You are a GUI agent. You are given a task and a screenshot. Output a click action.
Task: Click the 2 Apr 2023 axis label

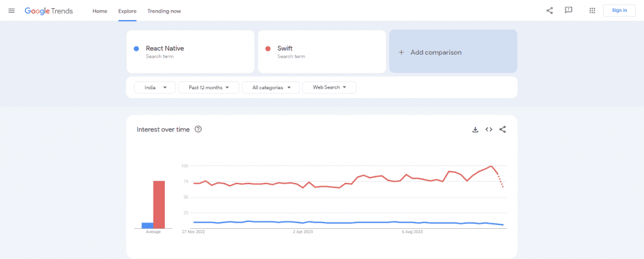[x=303, y=232]
